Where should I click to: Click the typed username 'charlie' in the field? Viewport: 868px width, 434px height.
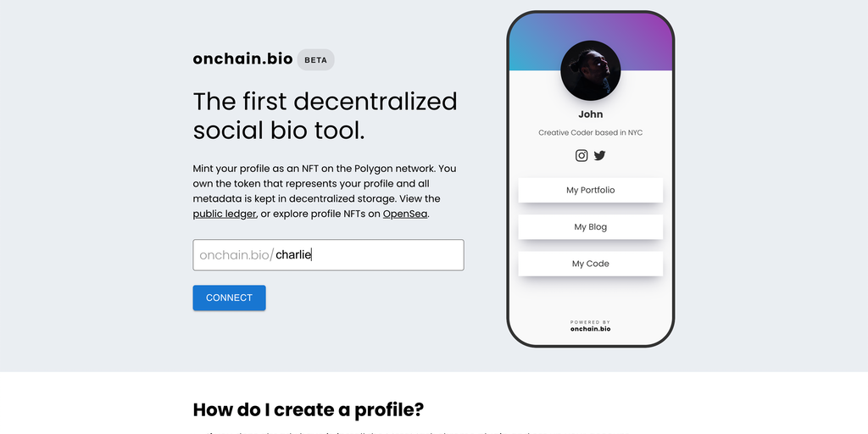pos(293,254)
